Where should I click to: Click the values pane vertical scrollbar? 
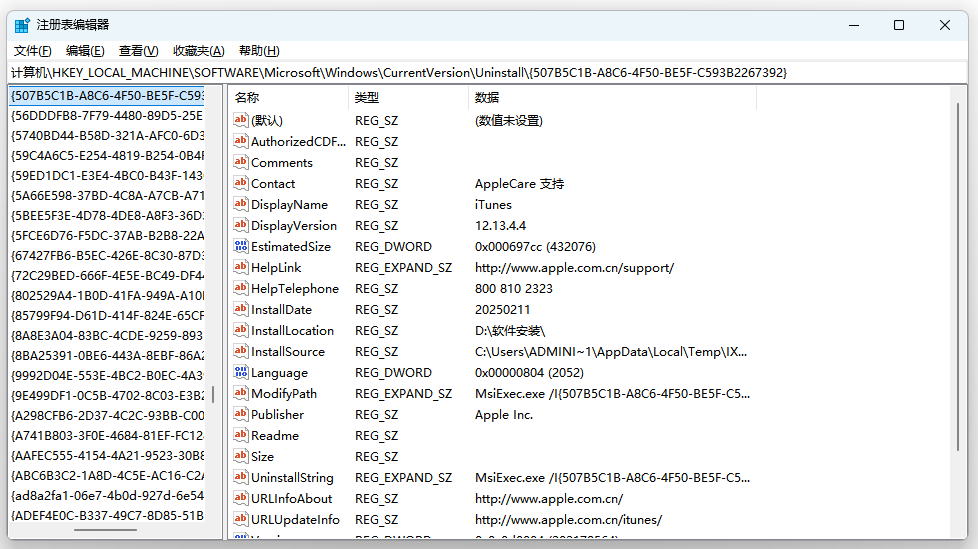point(958,276)
